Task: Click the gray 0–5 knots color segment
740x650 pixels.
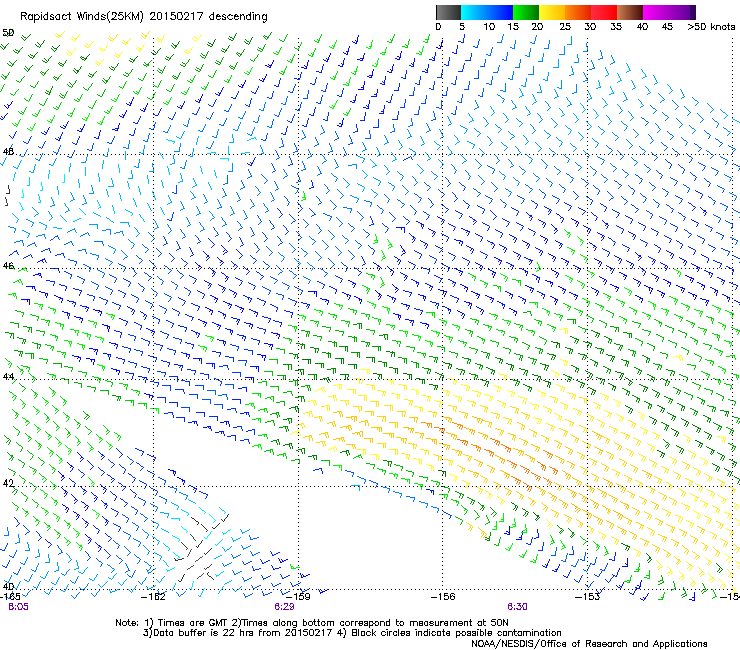Action: 448,12
